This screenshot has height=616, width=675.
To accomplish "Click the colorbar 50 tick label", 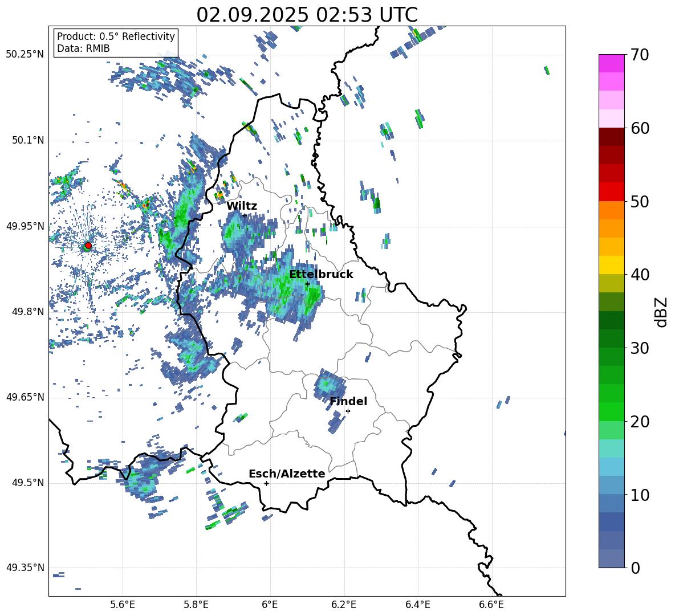I will [x=640, y=202].
